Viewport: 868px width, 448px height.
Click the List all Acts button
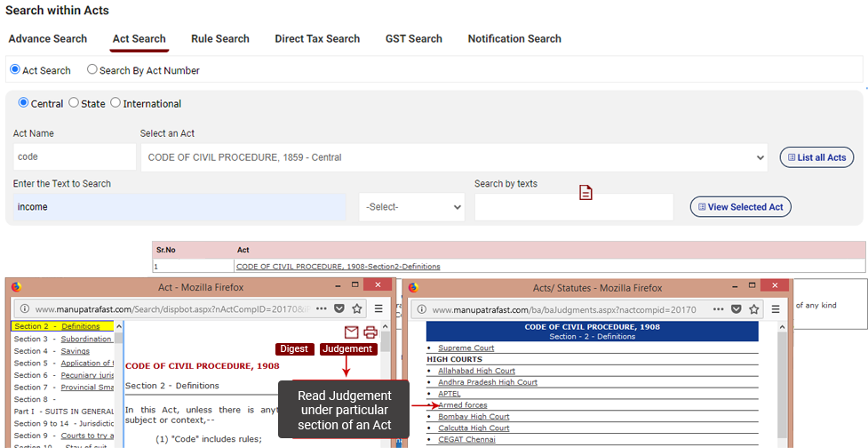click(816, 157)
